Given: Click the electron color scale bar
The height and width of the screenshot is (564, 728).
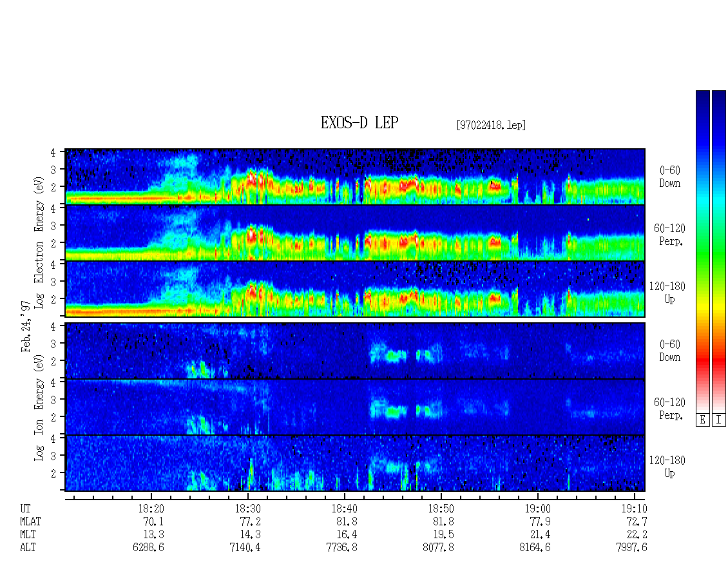Looking at the screenshot, I should pos(702,251).
